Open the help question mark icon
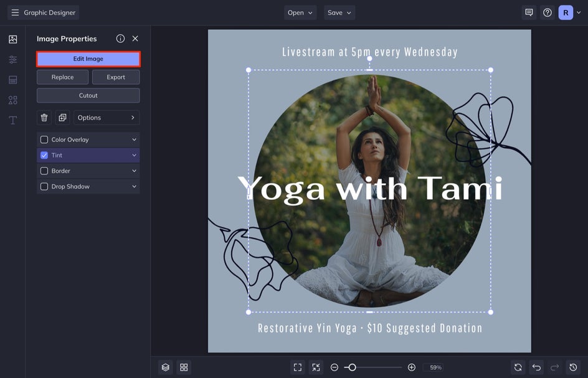 pos(548,12)
